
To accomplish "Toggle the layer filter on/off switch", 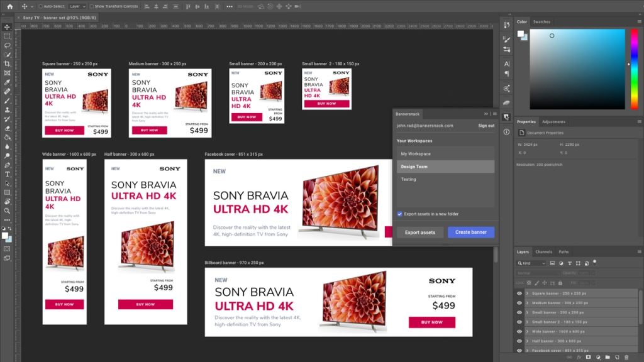I will coord(594,263).
